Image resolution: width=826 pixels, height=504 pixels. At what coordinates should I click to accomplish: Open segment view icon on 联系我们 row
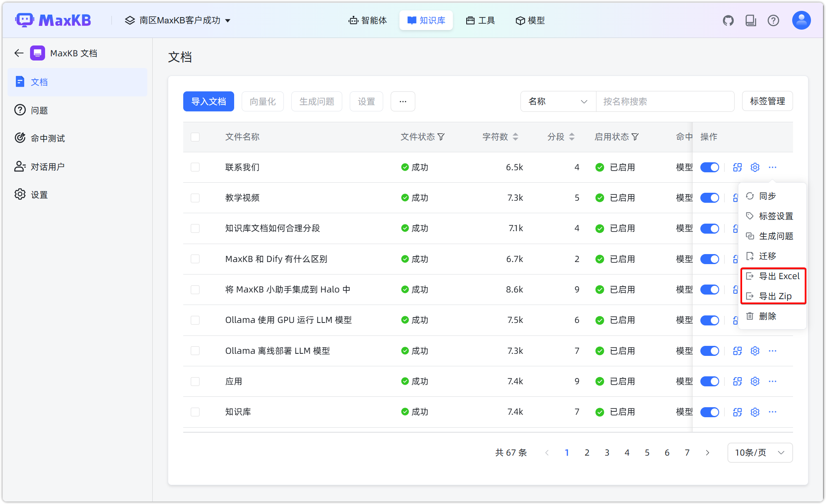point(737,167)
